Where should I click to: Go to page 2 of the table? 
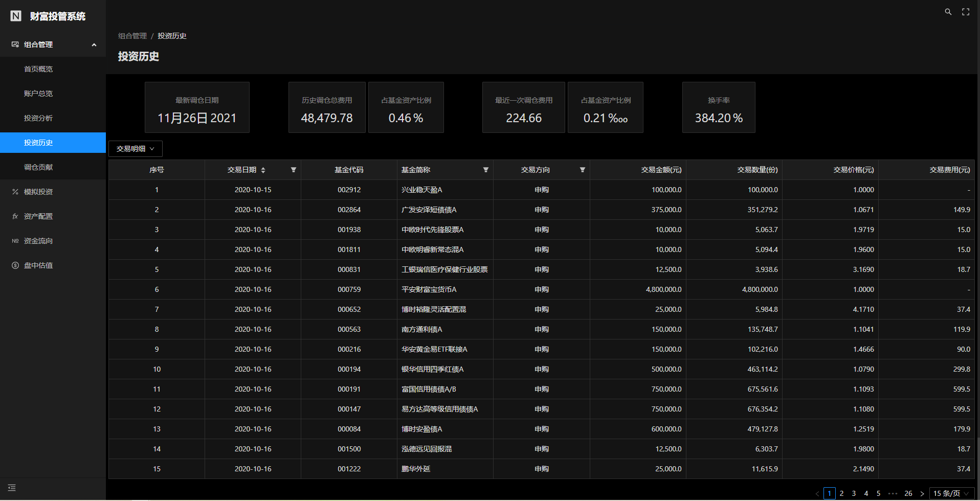coord(841,493)
